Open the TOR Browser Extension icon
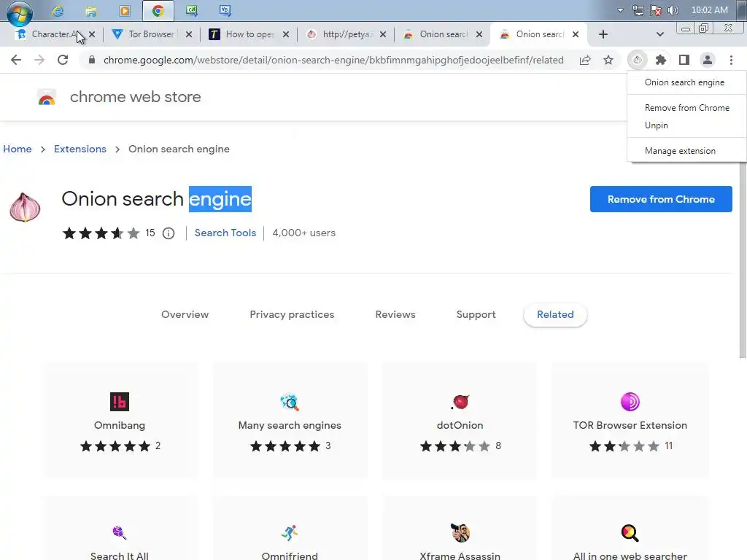This screenshot has width=747, height=560. (x=630, y=402)
